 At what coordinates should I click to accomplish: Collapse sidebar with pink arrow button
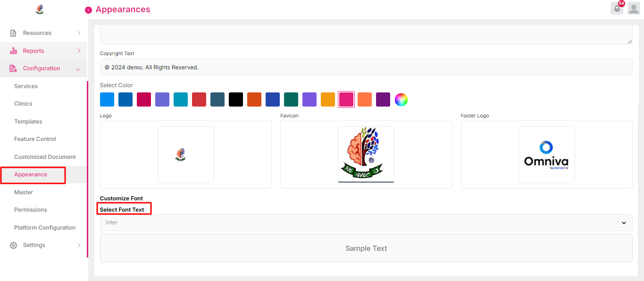click(88, 10)
